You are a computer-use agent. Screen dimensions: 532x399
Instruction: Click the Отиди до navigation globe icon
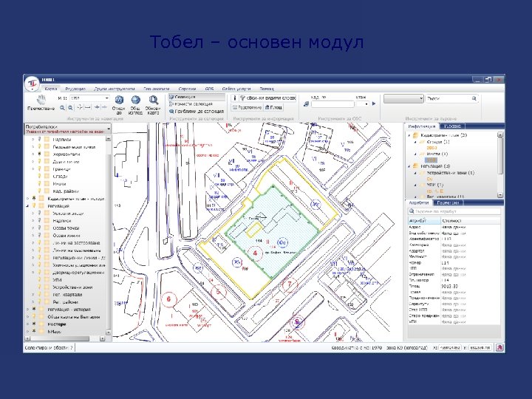119,100
